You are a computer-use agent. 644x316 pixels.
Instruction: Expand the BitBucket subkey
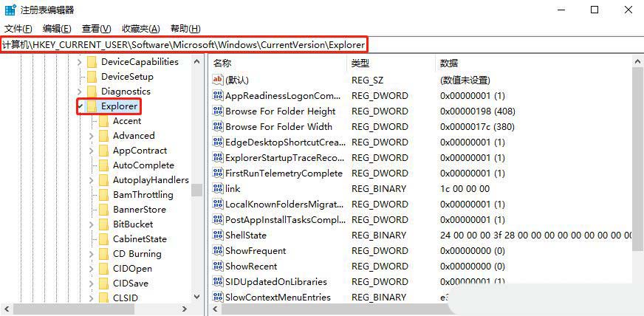click(x=91, y=224)
